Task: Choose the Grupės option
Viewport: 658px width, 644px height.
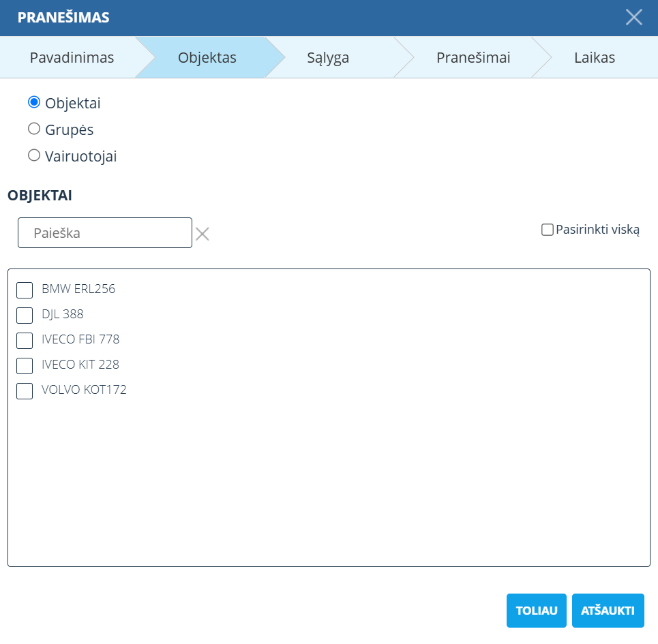Action: pyautogui.click(x=34, y=128)
